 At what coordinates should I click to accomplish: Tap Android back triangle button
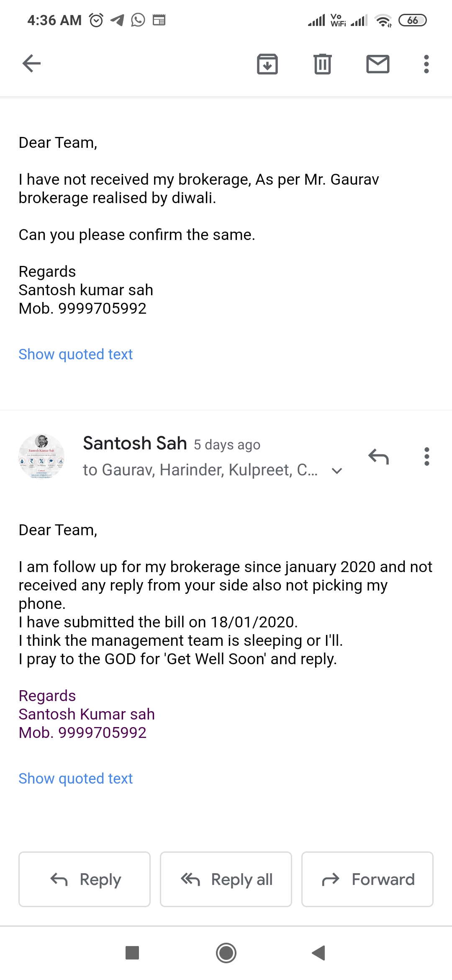tap(319, 953)
